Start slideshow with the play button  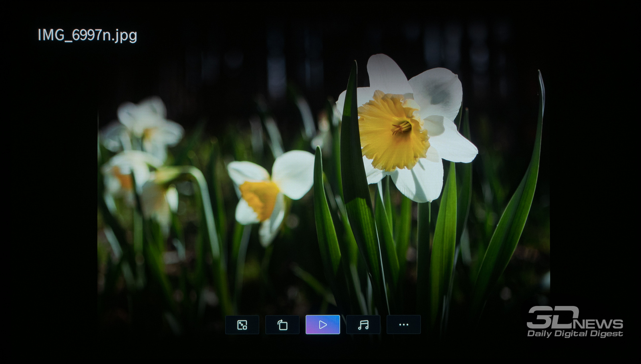[323, 324]
